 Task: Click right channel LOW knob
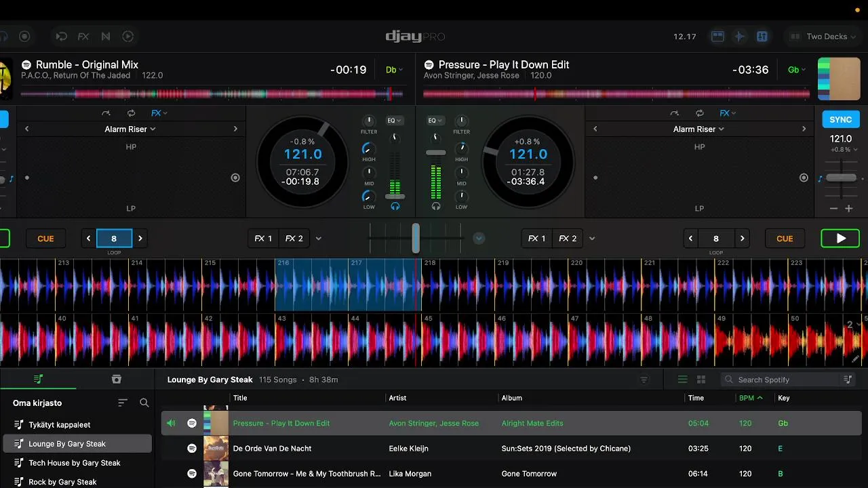coord(461,196)
